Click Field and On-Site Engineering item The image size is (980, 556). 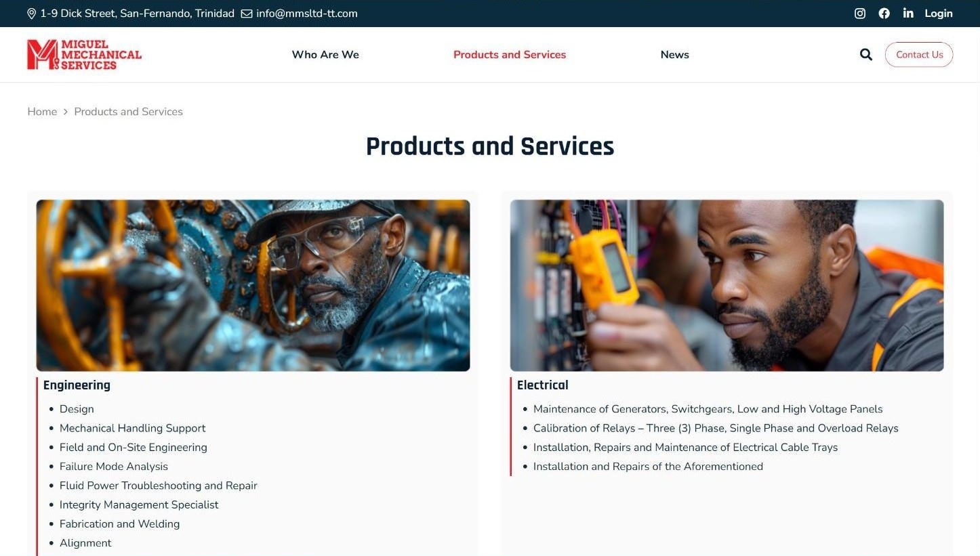[x=134, y=447]
